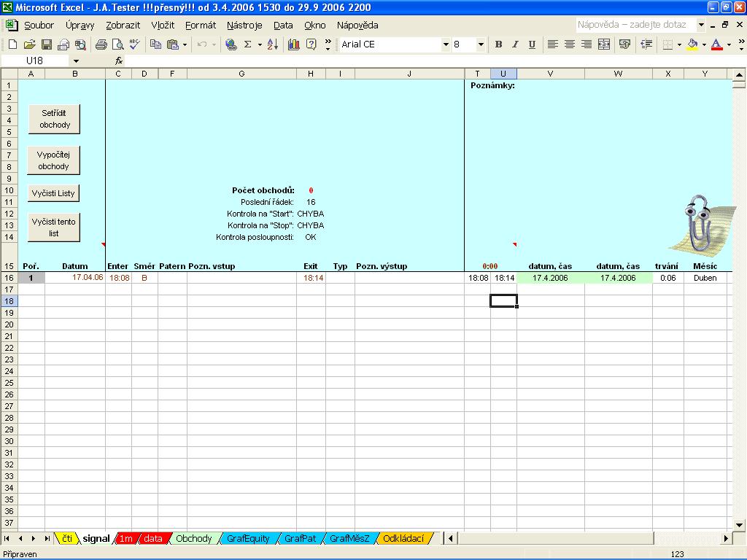Image resolution: width=747 pixels, height=560 pixels.
Task: Click the AutoSum sigma icon
Action: 247,44
